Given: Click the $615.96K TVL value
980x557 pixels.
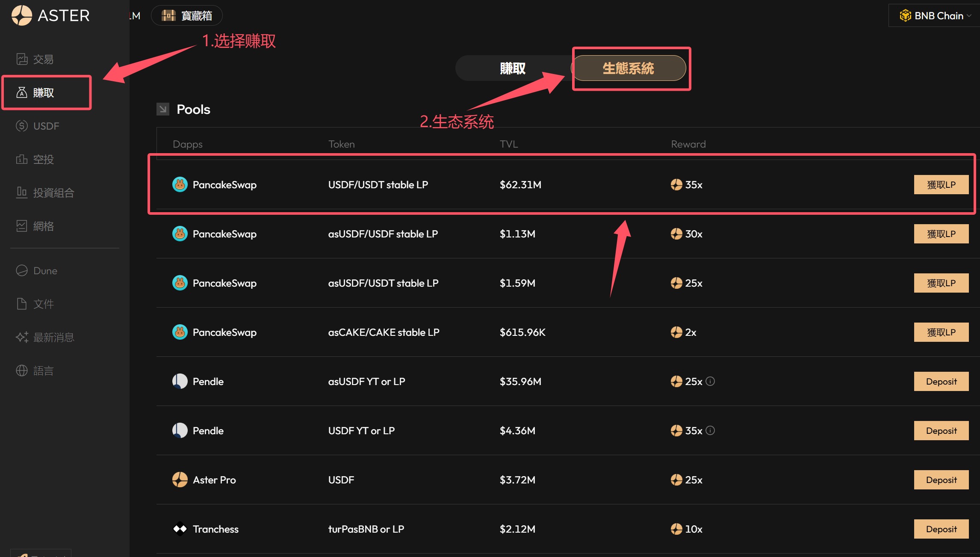Looking at the screenshot, I should [522, 332].
